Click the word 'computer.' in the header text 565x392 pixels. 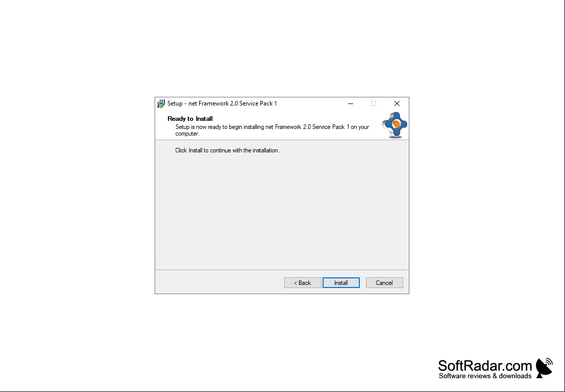[187, 134]
